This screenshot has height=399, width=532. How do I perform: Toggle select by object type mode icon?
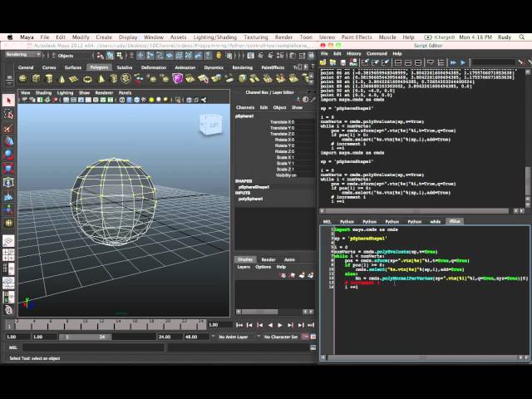(x=110, y=56)
